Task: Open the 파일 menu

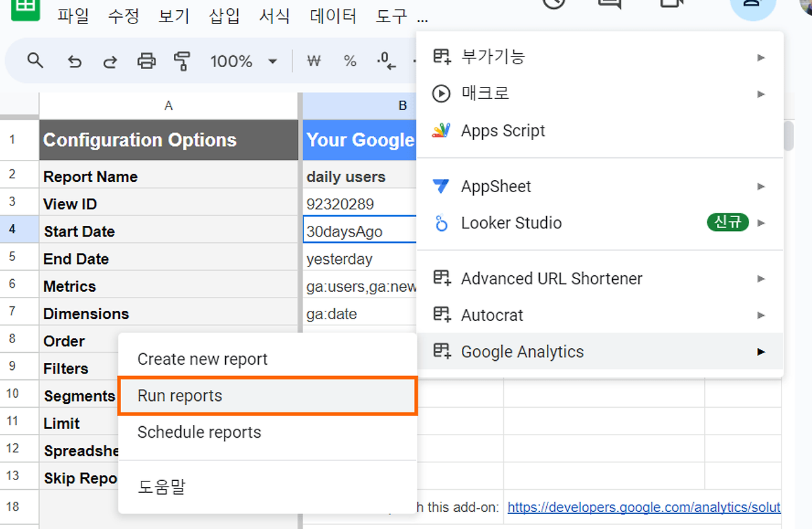Action: click(x=73, y=16)
